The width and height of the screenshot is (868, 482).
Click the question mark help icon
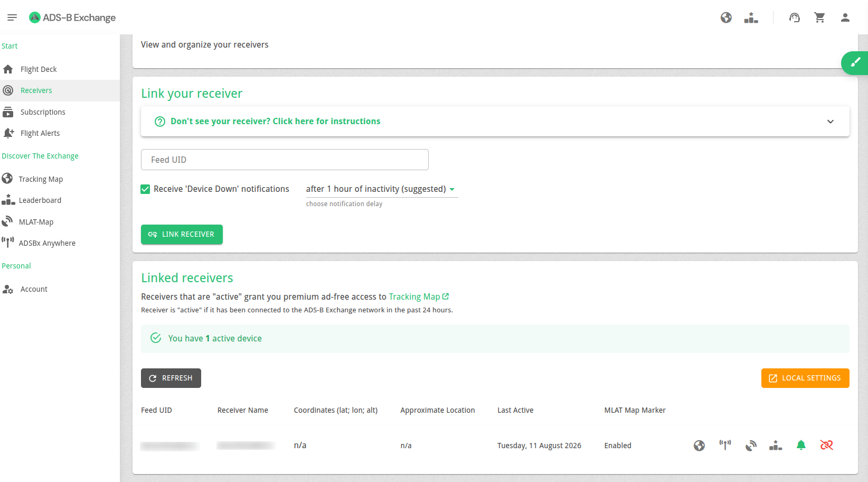[159, 122]
